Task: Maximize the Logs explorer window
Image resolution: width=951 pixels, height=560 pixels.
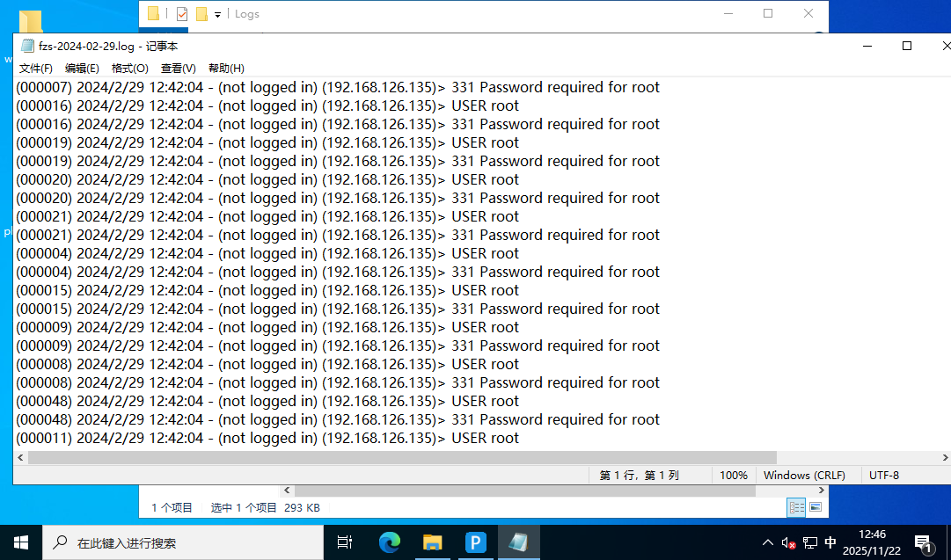Action: (x=768, y=13)
